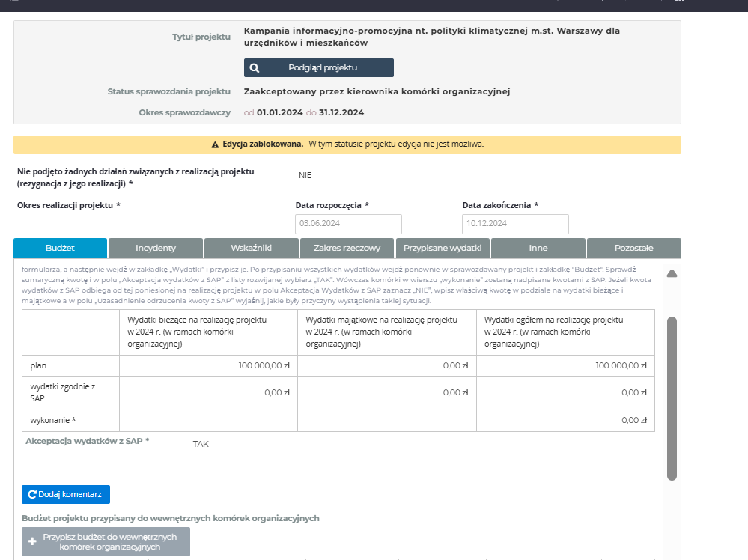748x560 pixels.
Task: Click the magnifier icon on Podgląd projektu
Action: click(x=255, y=67)
